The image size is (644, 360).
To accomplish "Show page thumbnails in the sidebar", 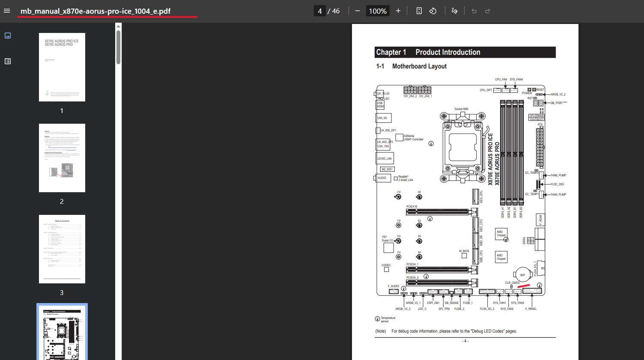I will pyautogui.click(x=8, y=36).
